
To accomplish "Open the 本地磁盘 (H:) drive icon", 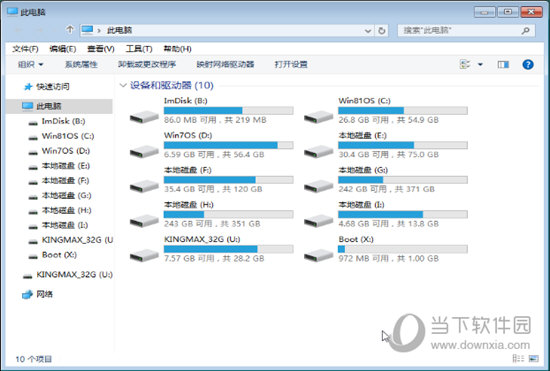I will [144, 221].
